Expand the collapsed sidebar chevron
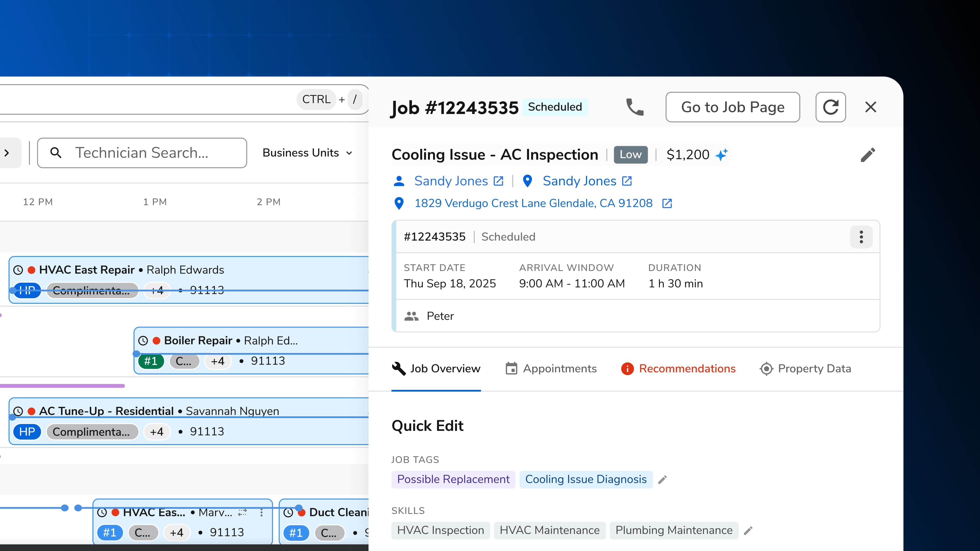 [7, 153]
